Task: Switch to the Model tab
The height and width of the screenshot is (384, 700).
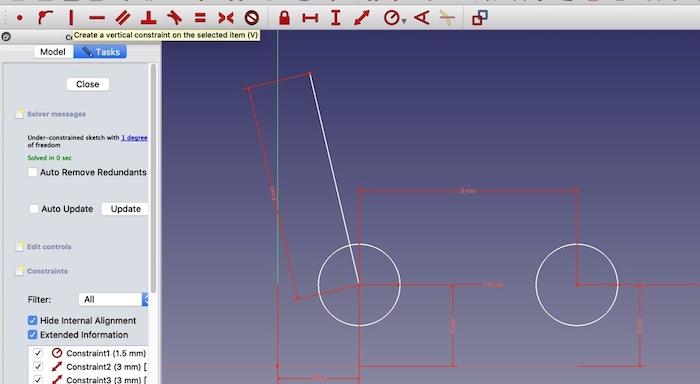Action: [53, 52]
